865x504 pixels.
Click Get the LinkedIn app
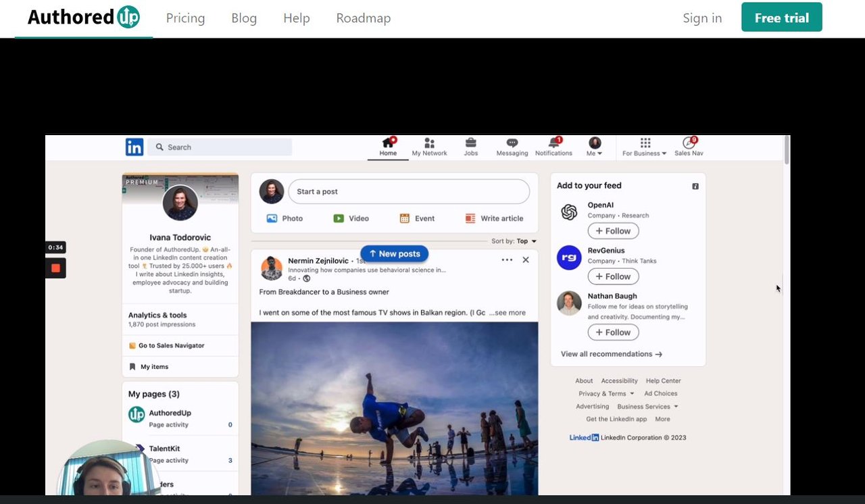tap(616, 420)
